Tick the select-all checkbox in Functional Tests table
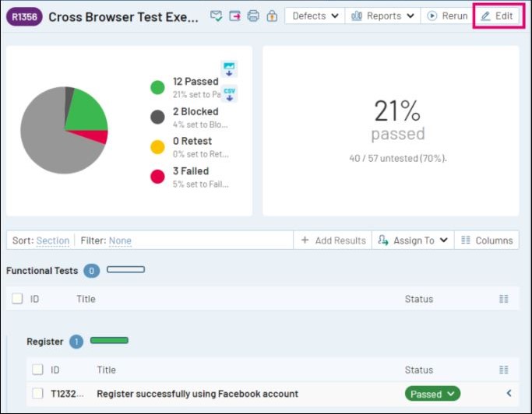532x414 pixels. click(x=17, y=299)
